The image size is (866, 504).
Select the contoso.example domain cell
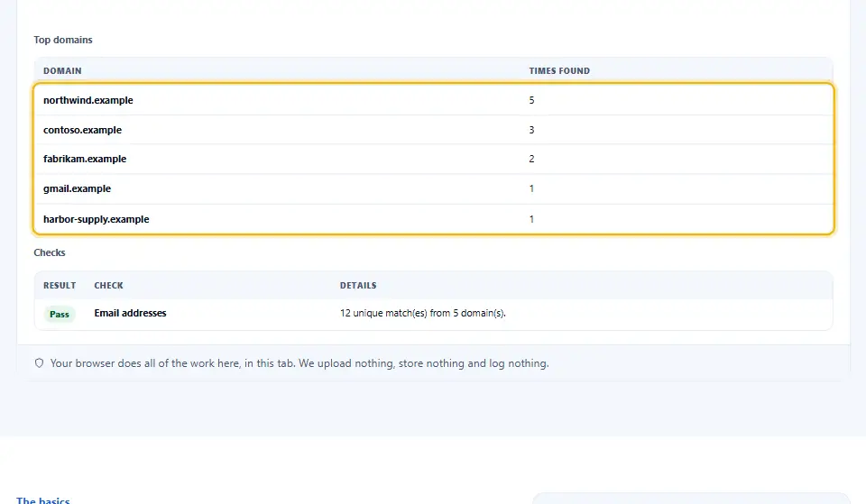pyautogui.click(x=82, y=130)
